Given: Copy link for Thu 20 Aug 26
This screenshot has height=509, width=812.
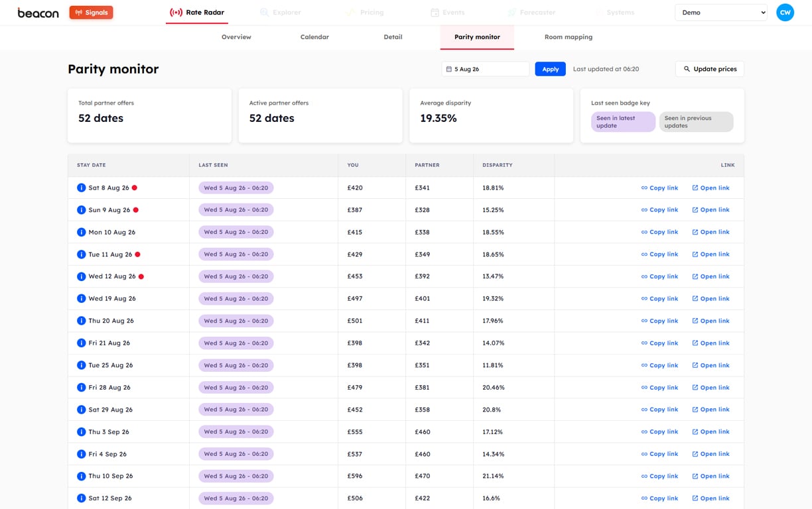Looking at the screenshot, I should tap(659, 321).
